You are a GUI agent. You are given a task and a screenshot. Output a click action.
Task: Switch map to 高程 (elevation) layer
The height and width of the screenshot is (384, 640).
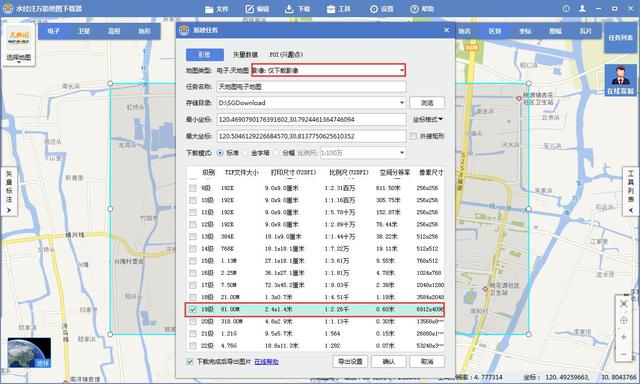point(114,31)
